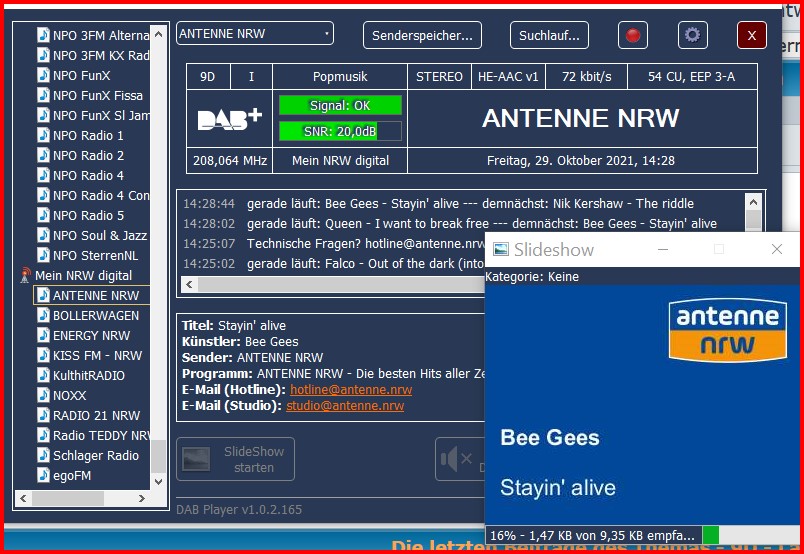The height and width of the screenshot is (554, 804).
Task: Open the Suchlauf scan menu
Action: coord(549,35)
